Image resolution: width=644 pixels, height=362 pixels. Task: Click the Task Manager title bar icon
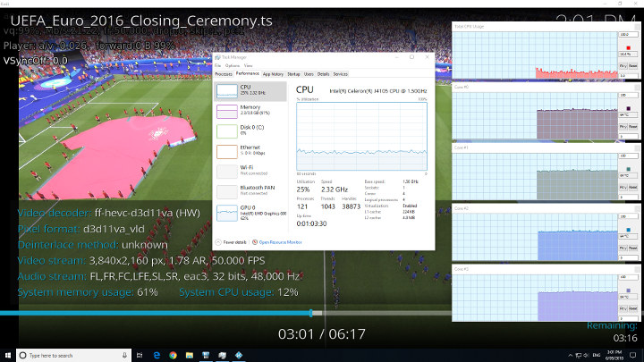(217, 57)
